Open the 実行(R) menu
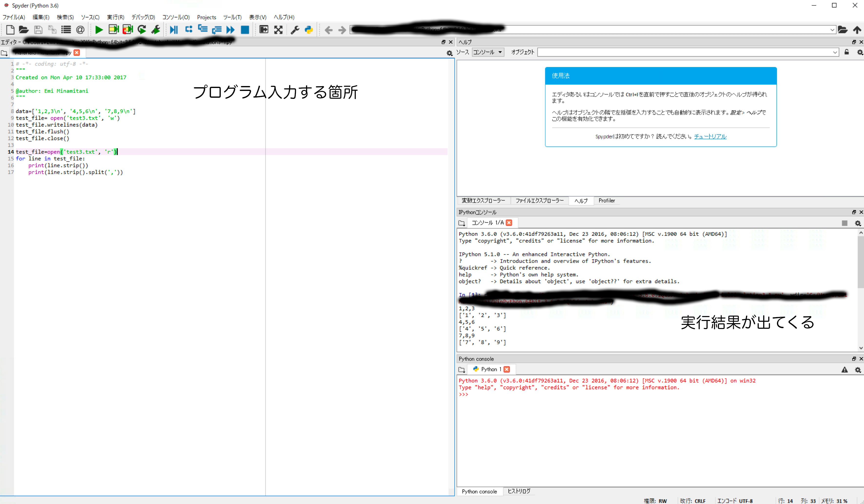The height and width of the screenshot is (504, 864). pyautogui.click(x=115, y=17)
